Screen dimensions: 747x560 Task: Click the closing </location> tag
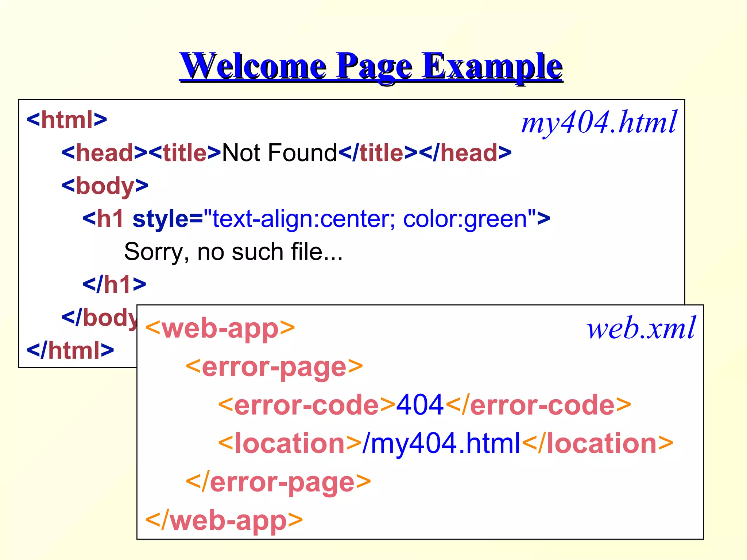click(x=597, y=444)
